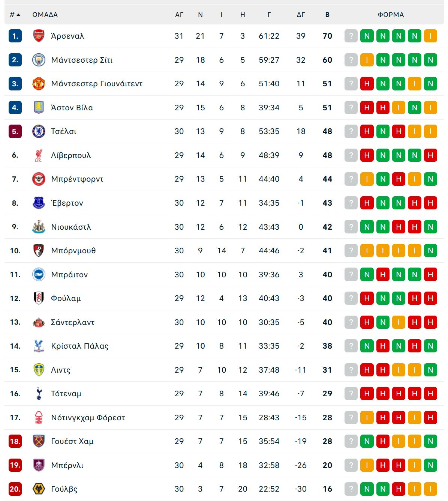Click Arsenal's grey upcoming match badge
448x501 pixels.
pos(351,36)
